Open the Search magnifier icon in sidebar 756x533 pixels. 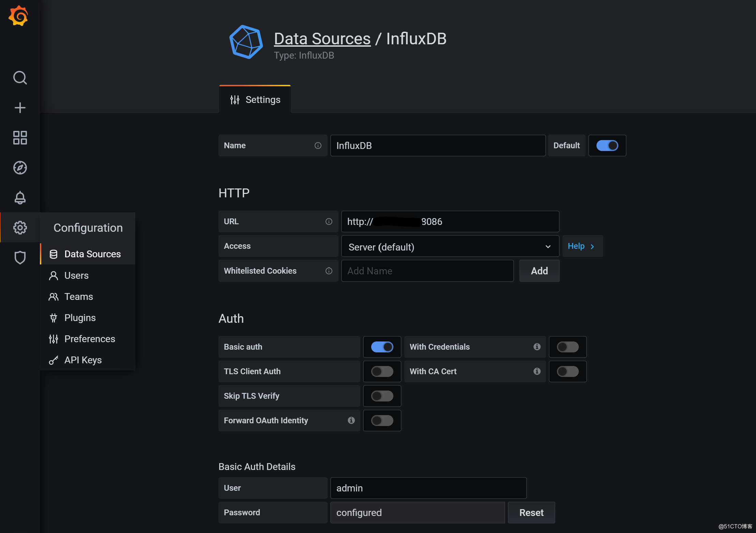click(x=20, y=78)
